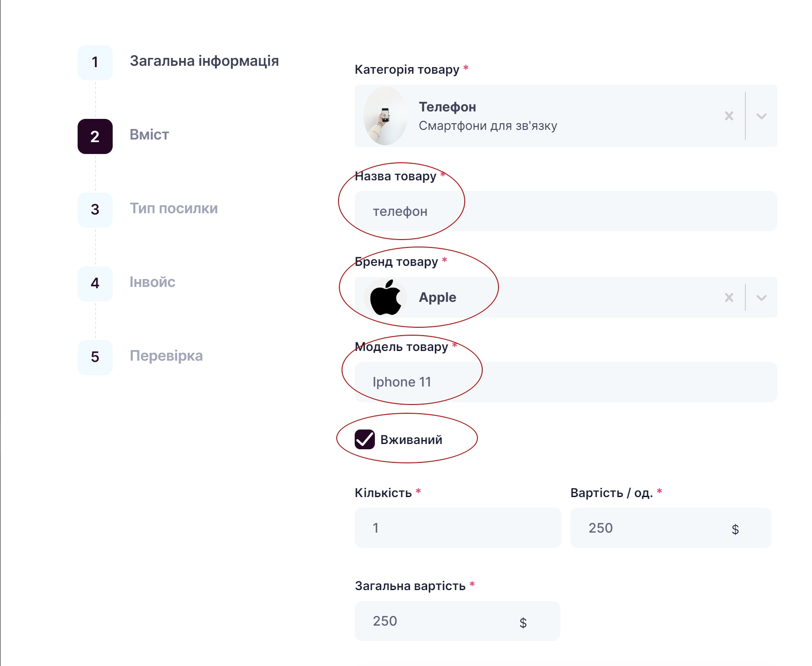Jump to step 3 Тип посилки
The image size is (812, 666).
coord(174,208)
